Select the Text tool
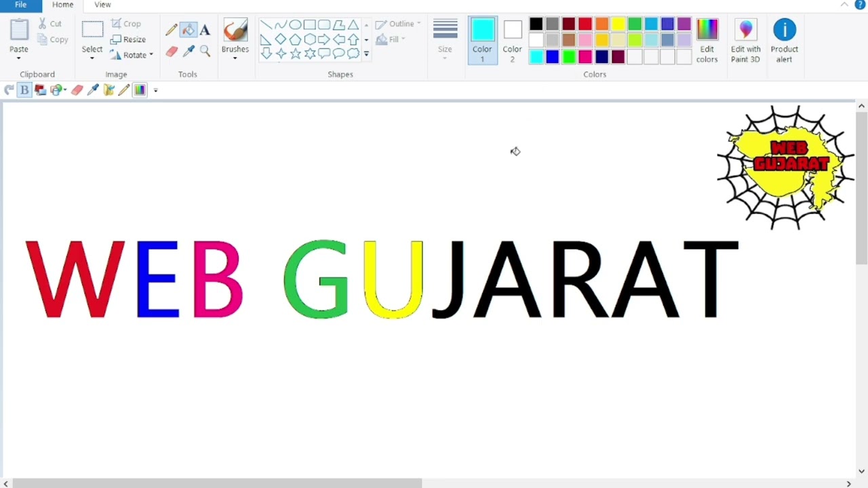Screen dimensions: 868x488 (x=205, y=30)
